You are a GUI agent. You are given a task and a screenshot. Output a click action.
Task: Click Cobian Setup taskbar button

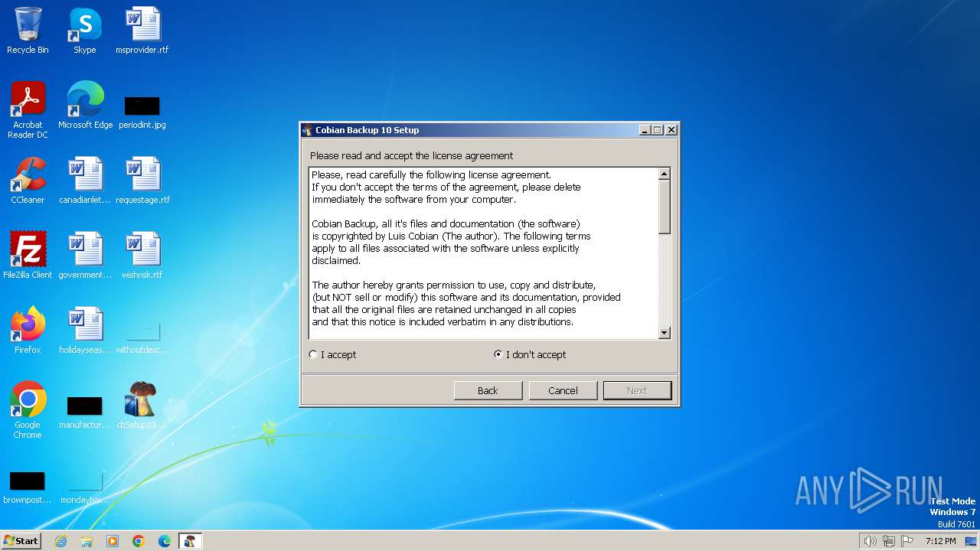[x=190, y=541]
